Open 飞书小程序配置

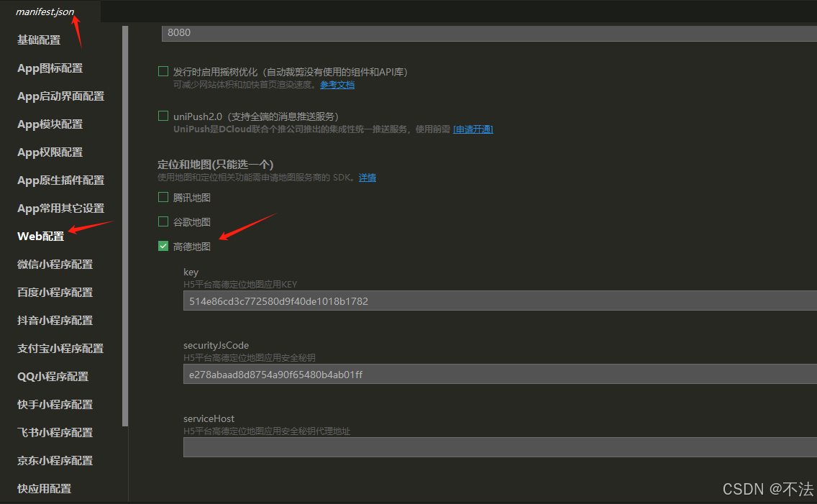click(55, 434)
